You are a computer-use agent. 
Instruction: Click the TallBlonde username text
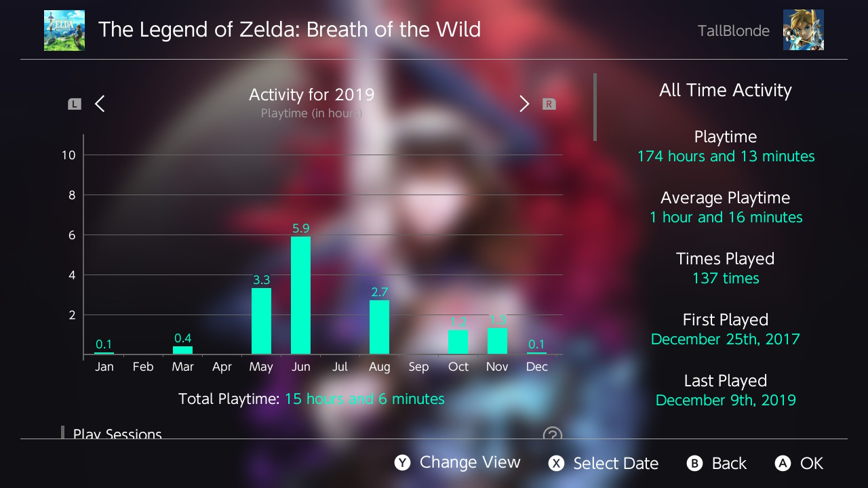pyautogui.click(x=734, y=31)
